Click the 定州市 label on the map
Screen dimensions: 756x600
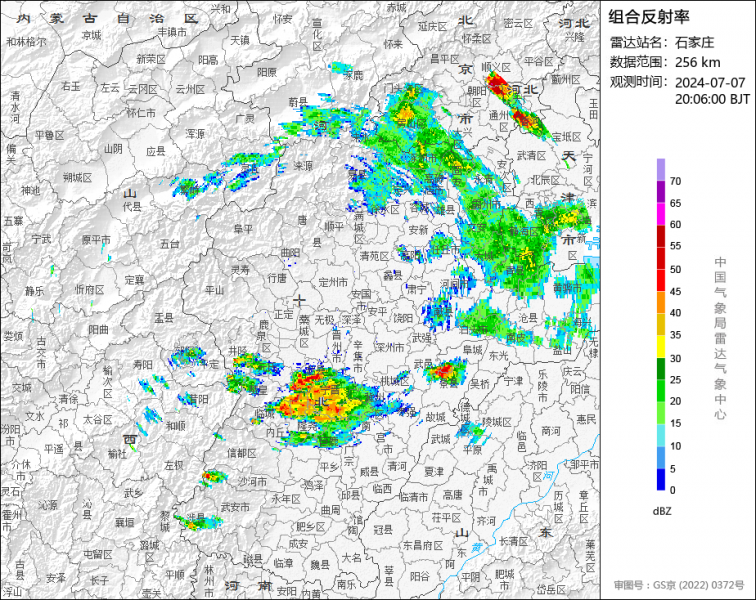[331, 283]
